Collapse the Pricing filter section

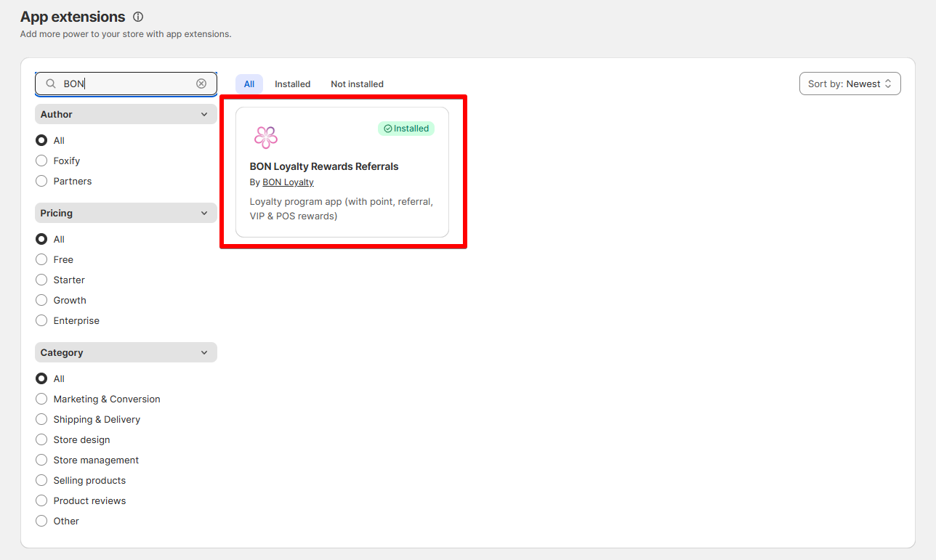coord(126,213)
